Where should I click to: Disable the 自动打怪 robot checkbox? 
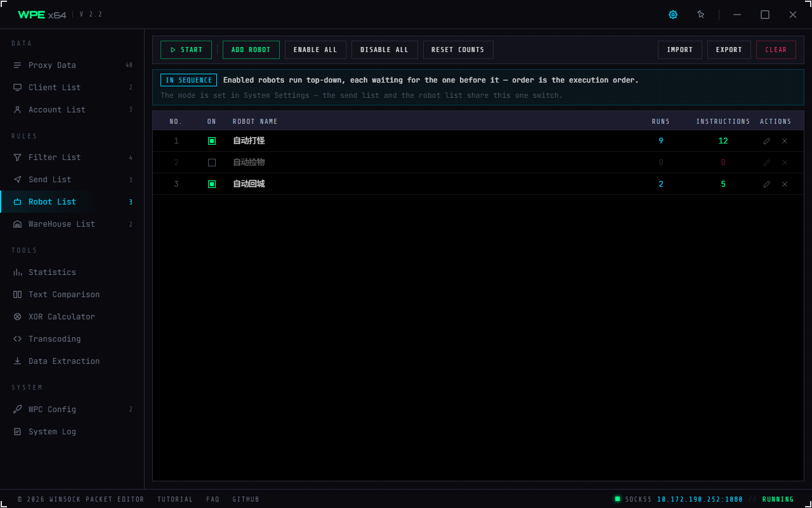pyautogui.click(x=212, y=141)
